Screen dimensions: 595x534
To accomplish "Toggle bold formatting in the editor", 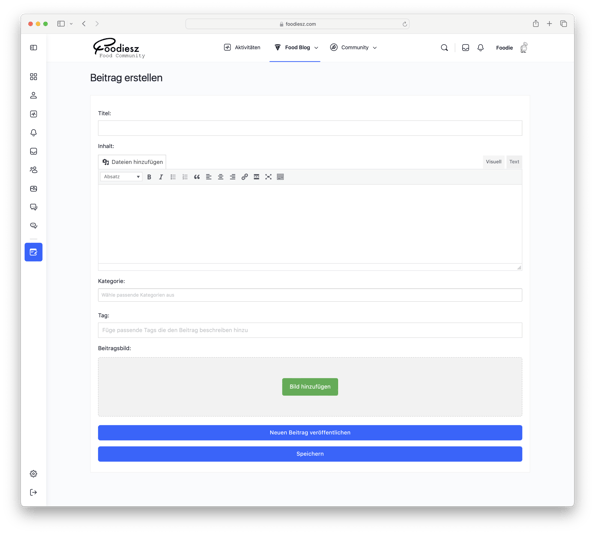I will [x=149, y=177].
